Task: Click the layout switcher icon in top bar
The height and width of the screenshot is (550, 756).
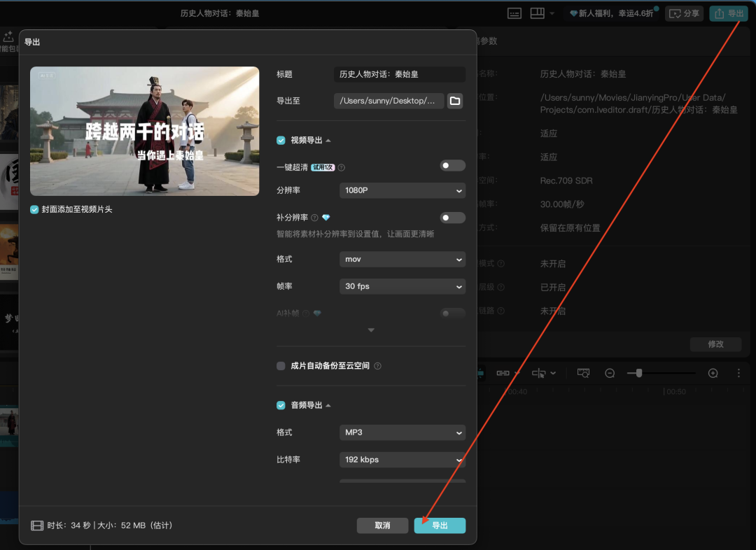Action: point(537,13)
